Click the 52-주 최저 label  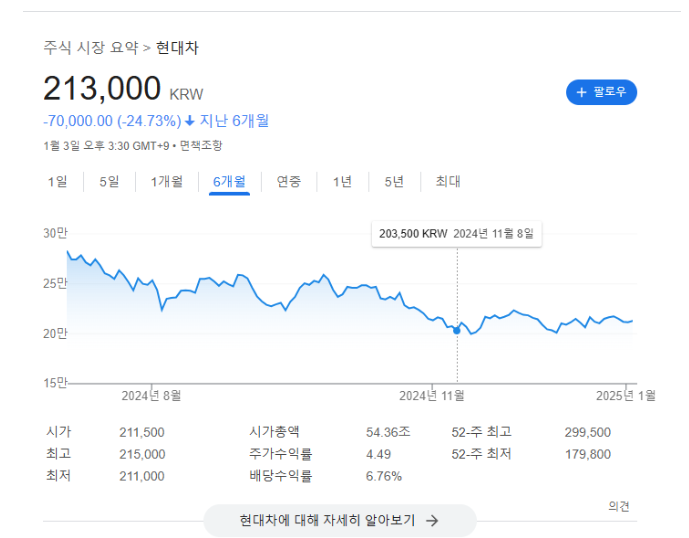pos(482,454)
